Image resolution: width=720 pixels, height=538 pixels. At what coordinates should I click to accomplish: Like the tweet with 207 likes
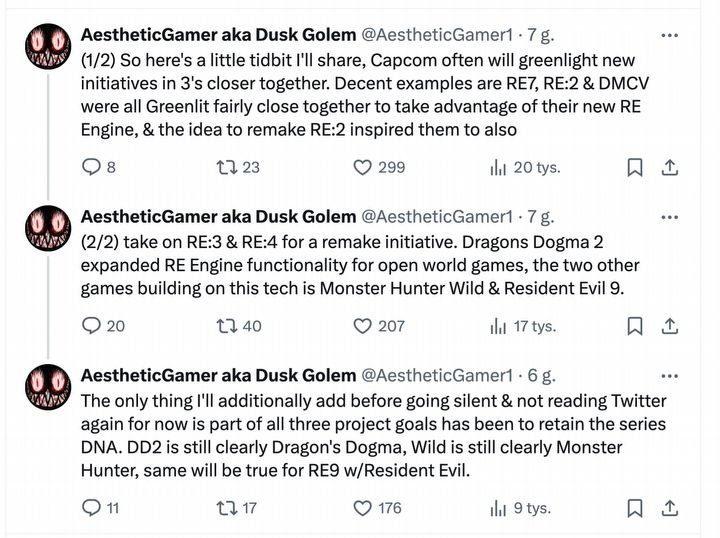click(364, 325)
